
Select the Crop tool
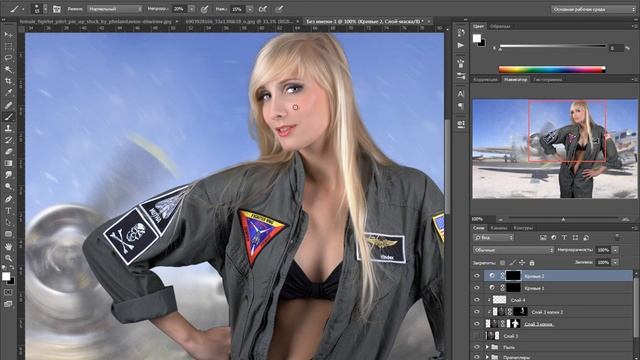(8, 81)
